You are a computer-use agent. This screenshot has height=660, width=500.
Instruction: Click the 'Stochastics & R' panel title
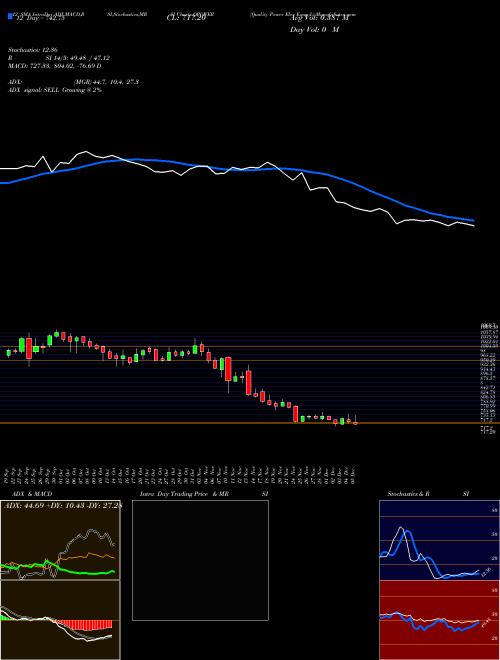[409, 494]
